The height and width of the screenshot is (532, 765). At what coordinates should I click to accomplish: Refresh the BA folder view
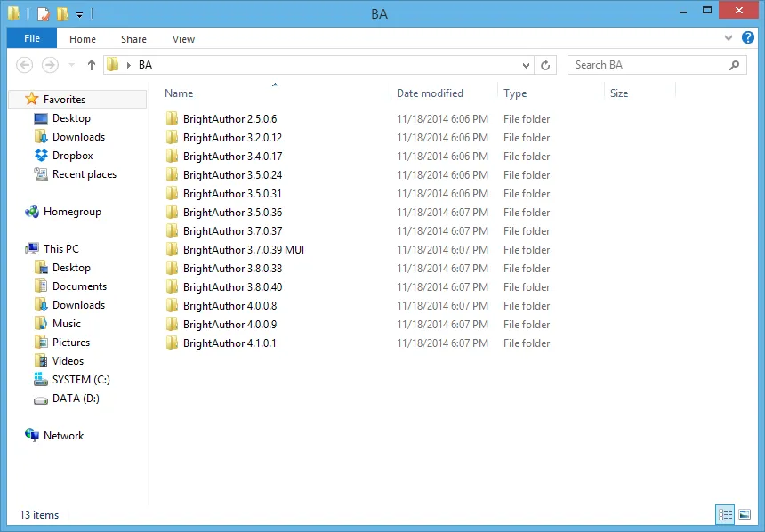(545, 65)
